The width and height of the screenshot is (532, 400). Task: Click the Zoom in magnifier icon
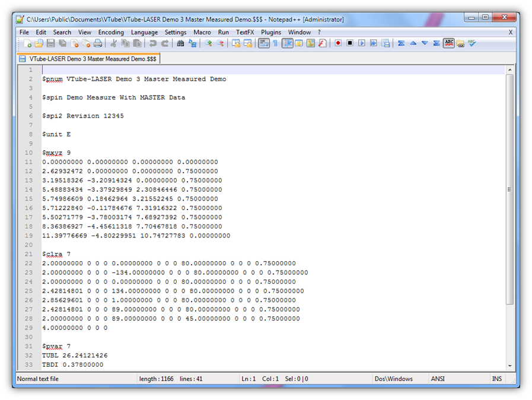coord(208,43)
